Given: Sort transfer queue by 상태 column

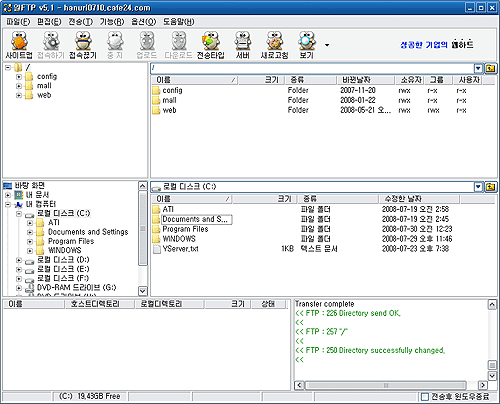Looking at the screenshot, I should (x=268, y=304).
